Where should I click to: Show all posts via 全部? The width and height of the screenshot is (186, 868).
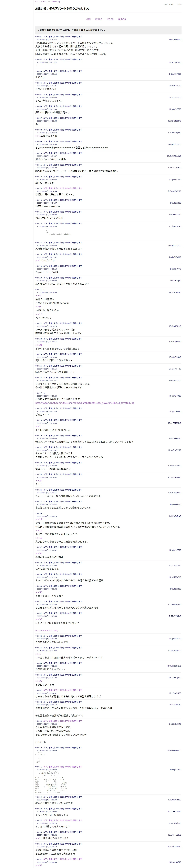pyautogui.click(x=88, y=19)
